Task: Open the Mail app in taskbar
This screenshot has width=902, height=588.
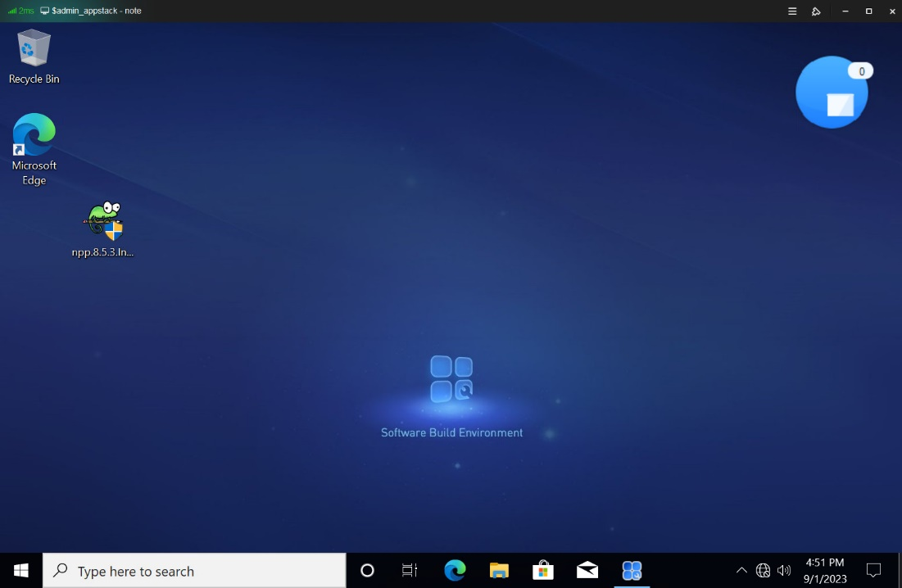Action: [587, 570]
